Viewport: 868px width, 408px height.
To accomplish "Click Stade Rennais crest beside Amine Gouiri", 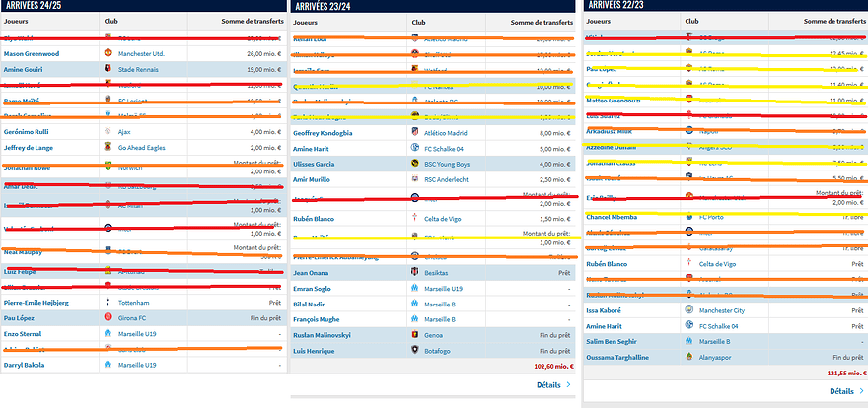I will pyautogui.click(x=108, y=69).
